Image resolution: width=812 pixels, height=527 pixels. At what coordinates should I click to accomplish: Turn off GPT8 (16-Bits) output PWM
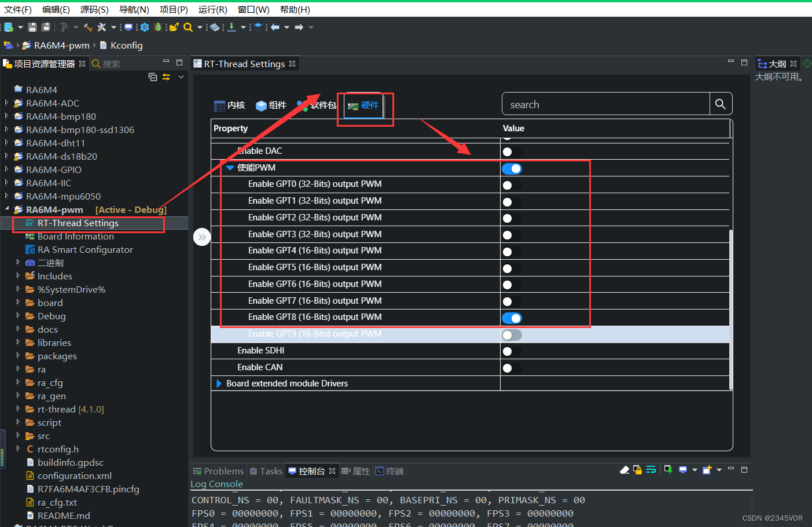512,318
